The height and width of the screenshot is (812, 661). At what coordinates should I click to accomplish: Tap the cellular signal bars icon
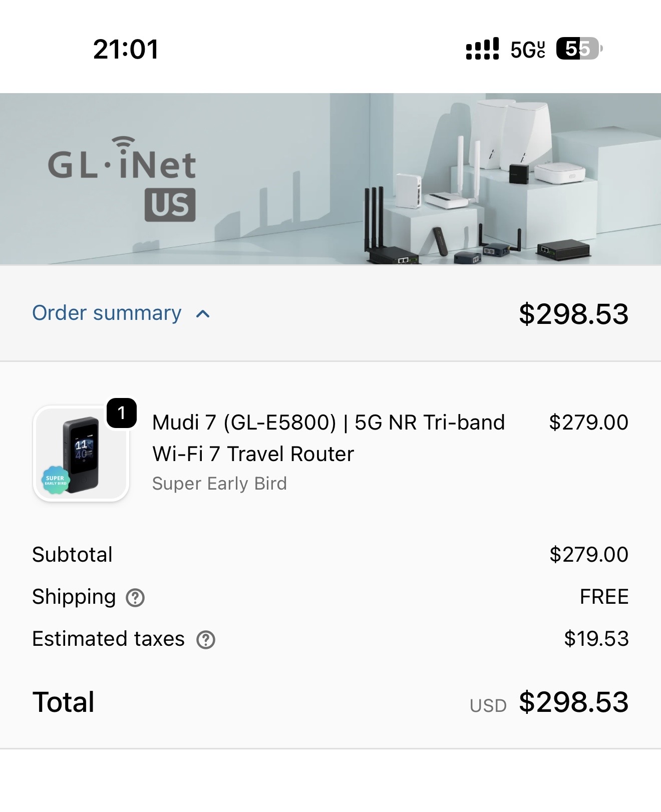(x=482, y=49)
